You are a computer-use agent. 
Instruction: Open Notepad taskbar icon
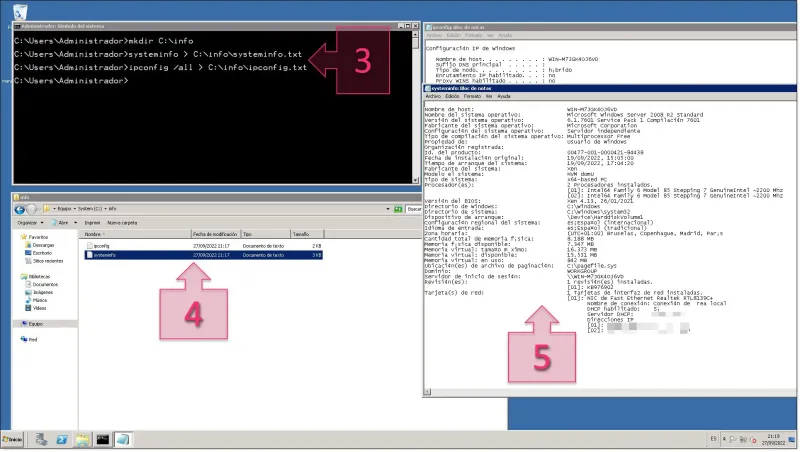(123, 439)
